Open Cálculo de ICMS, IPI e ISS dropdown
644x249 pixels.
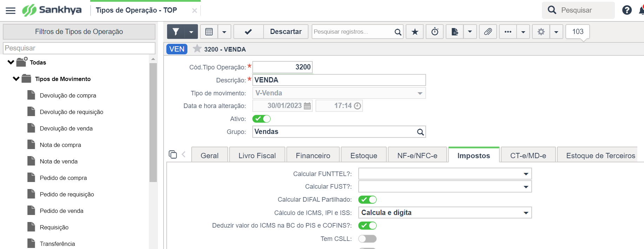445,213
